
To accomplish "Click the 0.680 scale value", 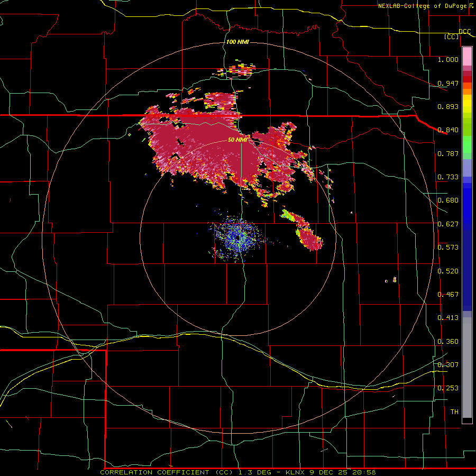I will click(448, 200).
